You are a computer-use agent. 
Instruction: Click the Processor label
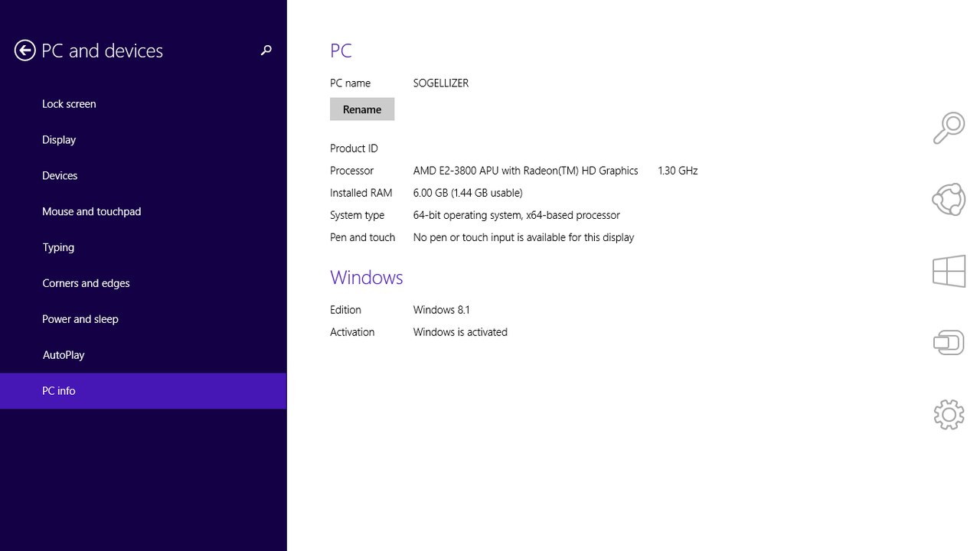click(352, 171)
